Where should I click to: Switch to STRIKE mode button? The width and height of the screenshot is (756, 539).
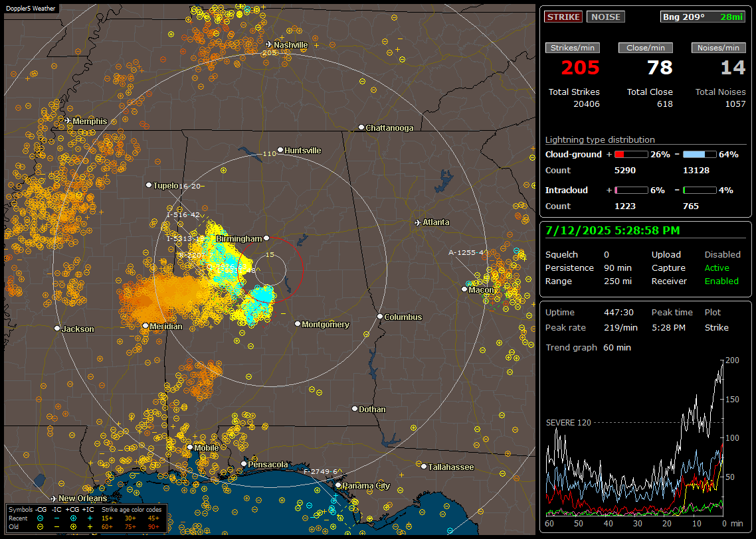563,17
